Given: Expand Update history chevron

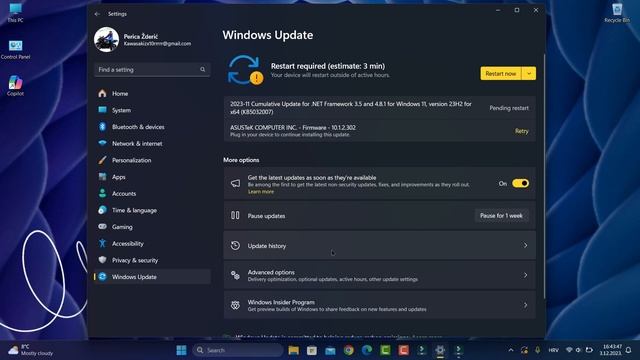Looking at the screenshot, I should [x=525, y=245].
